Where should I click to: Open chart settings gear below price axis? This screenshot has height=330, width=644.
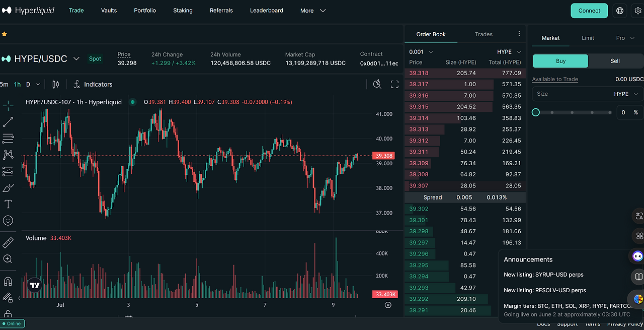[388, 305]
